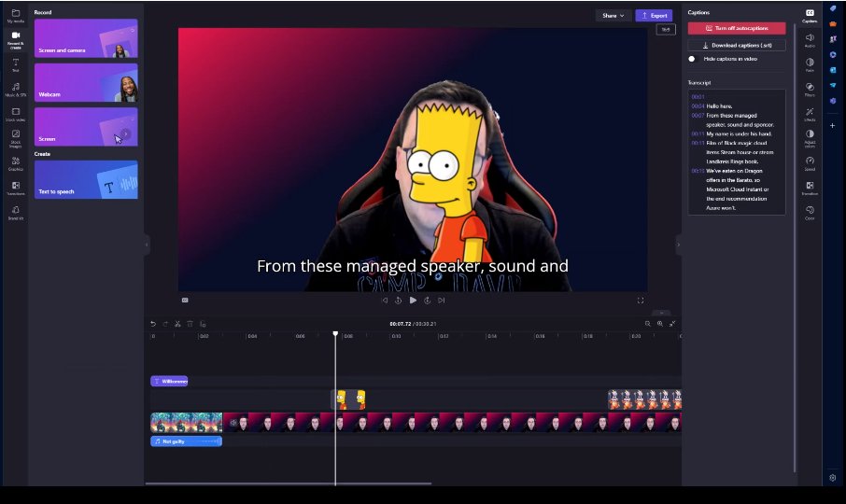Undo the last timeline action
This screenshot has width=846, height=504.
(153, 324)
